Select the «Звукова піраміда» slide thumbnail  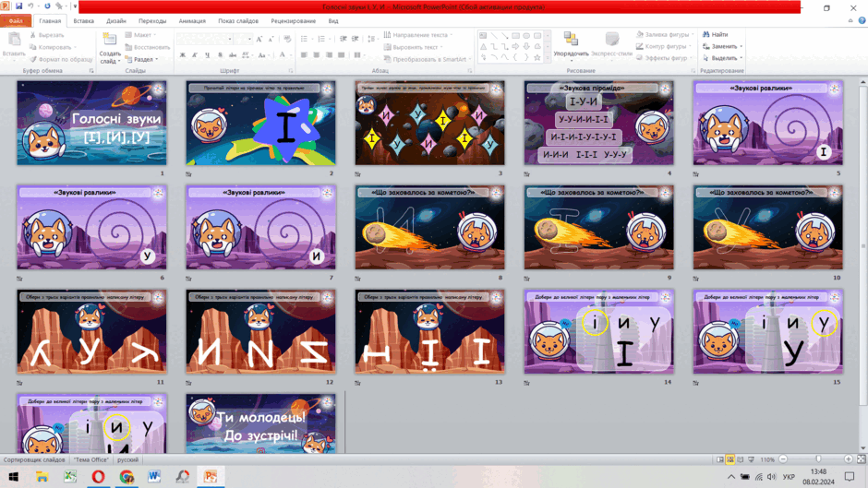pos(599,123)
